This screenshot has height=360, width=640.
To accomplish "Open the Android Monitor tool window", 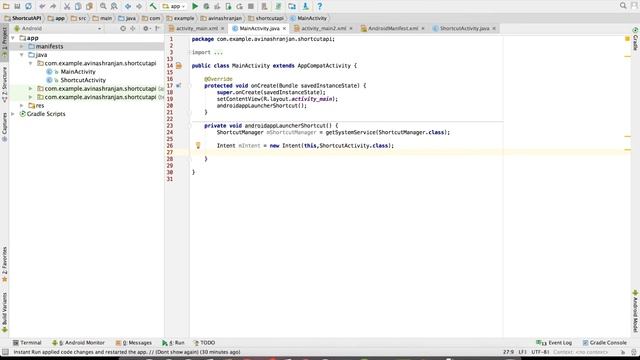I will (78, 343).
